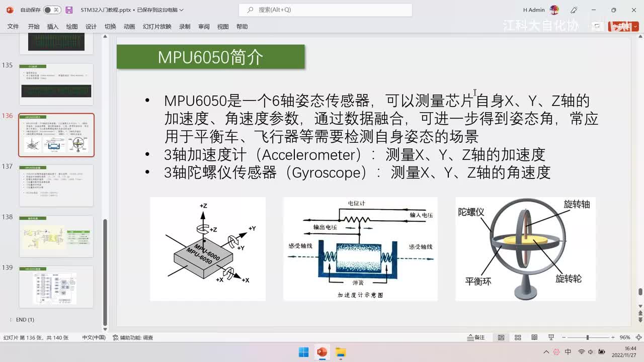Screen dimensions: 644x362
Task: Show hidden tray icons chevron
Action: pos(546,352)
